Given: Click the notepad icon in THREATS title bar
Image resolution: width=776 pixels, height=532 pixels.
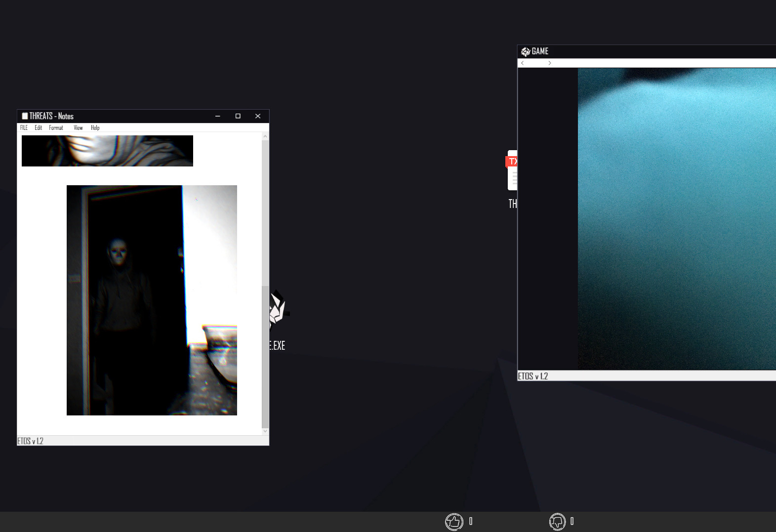Looking at the screenshot, I should tap(25, 116).
